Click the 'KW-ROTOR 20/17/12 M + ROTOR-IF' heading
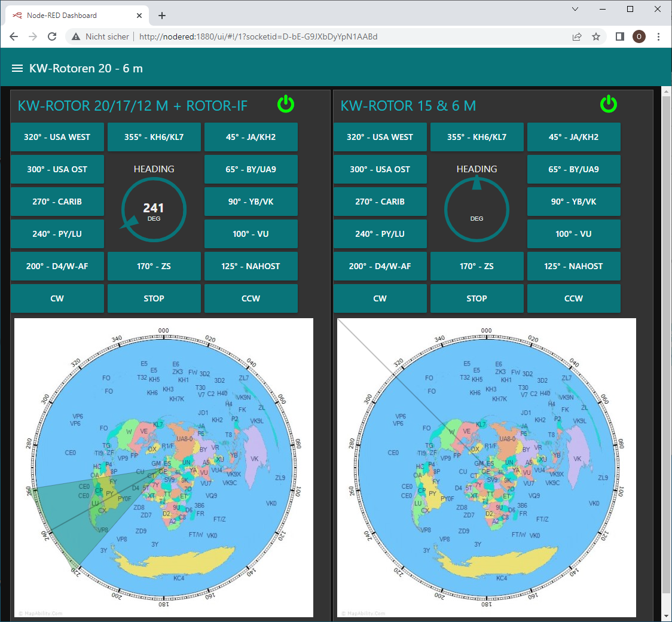 (x=133, y=106)
